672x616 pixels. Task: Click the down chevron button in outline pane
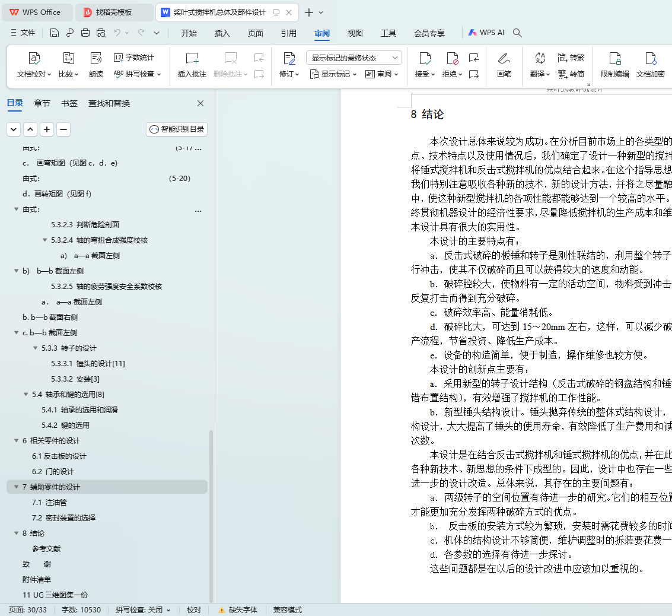[x=14, y=129]
